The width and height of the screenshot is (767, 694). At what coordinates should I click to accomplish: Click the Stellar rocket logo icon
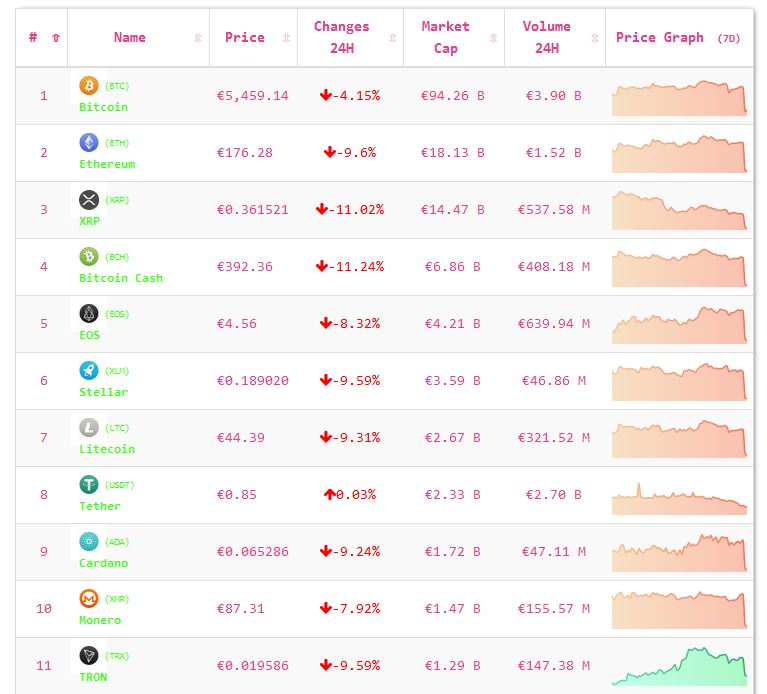(89, 371)
